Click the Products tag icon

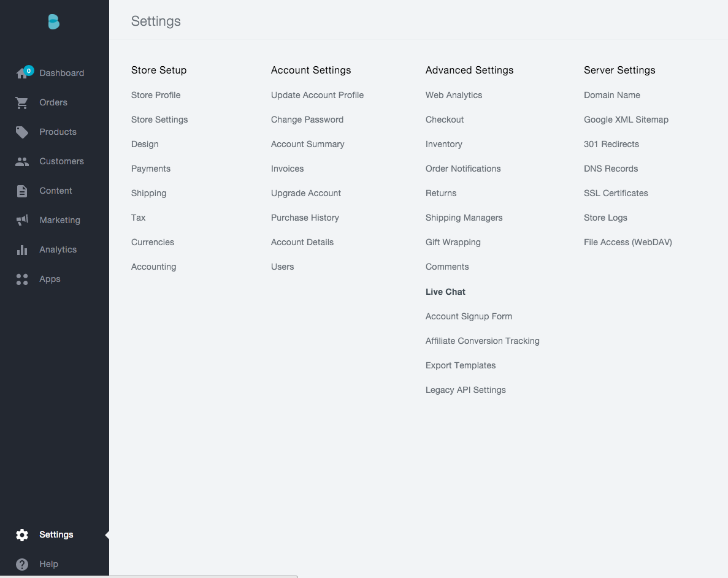pos(22,132)
